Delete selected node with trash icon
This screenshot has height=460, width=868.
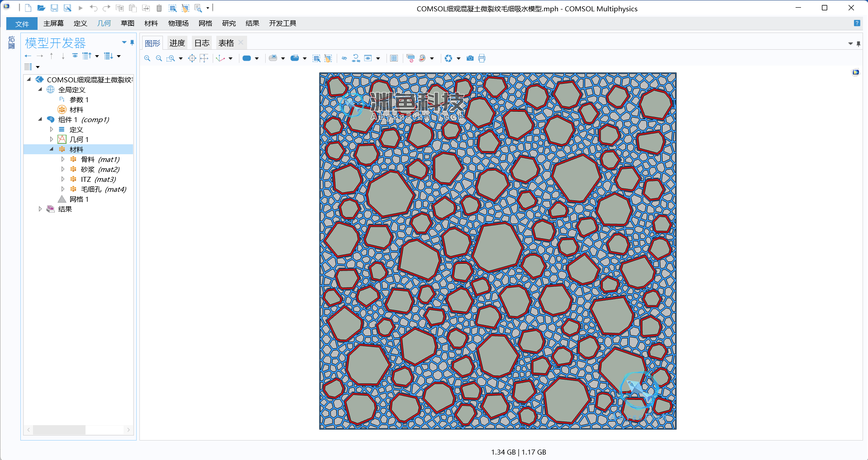pyautogui.click(x=159, y=8)
